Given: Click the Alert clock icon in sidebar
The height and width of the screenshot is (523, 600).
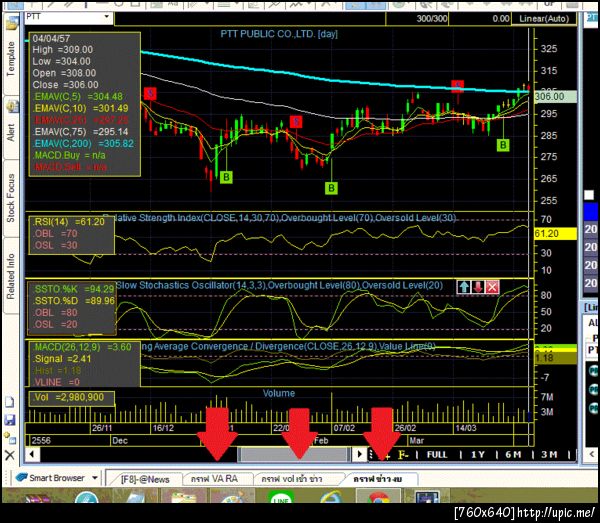Looking at the screenshot, I should point(12,106).
